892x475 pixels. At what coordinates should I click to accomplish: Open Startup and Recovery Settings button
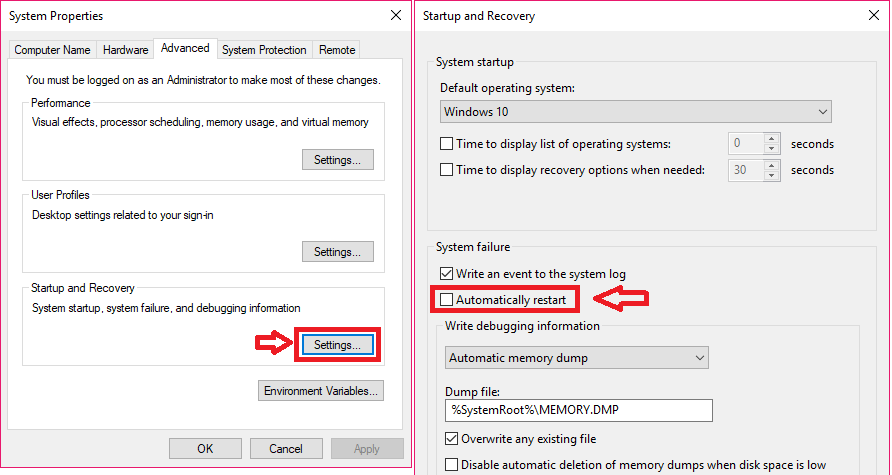click(x=337, y=345)
